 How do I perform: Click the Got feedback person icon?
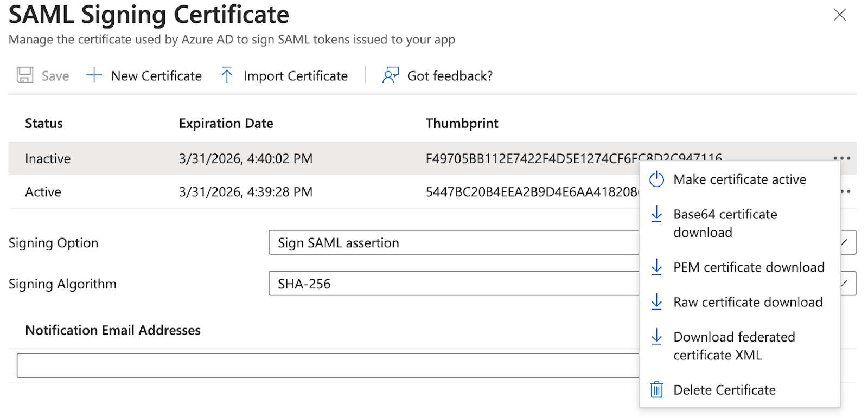point(391,75)
